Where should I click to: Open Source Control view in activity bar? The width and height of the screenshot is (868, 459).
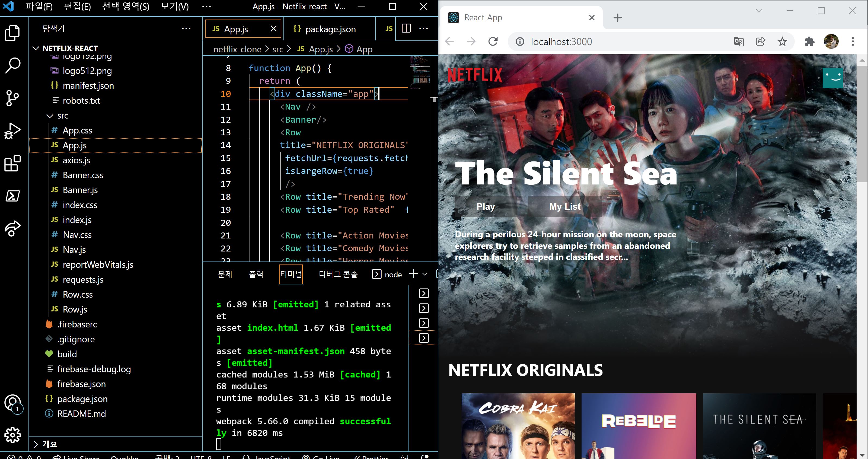pos(12,98)
